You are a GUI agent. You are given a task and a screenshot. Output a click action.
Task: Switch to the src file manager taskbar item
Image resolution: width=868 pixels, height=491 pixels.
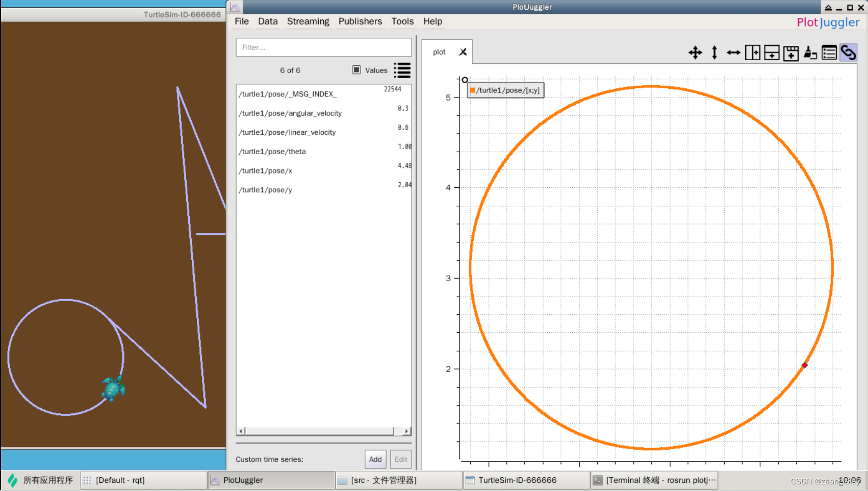(x=399, y=480)
